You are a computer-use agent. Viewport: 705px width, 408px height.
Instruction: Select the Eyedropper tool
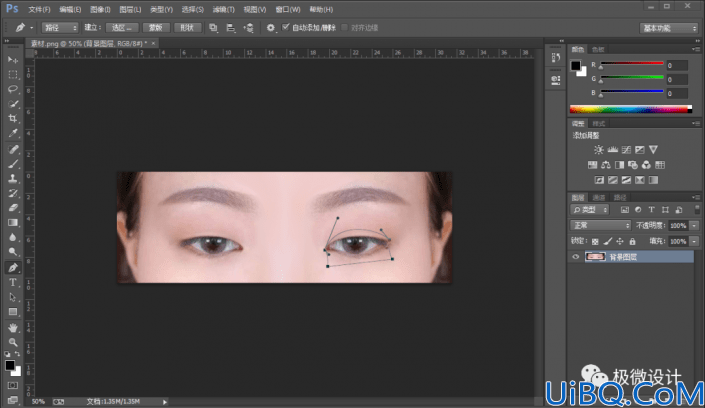click(x=13, y=134)
